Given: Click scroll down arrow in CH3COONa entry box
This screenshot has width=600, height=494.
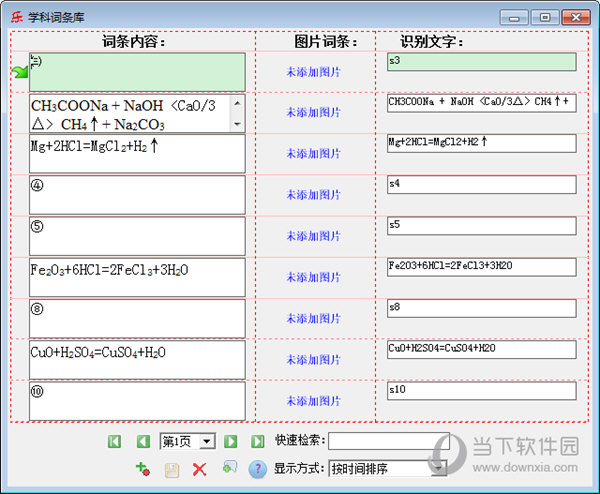Looking at the screenshot, I should click(x=237, y=124).
